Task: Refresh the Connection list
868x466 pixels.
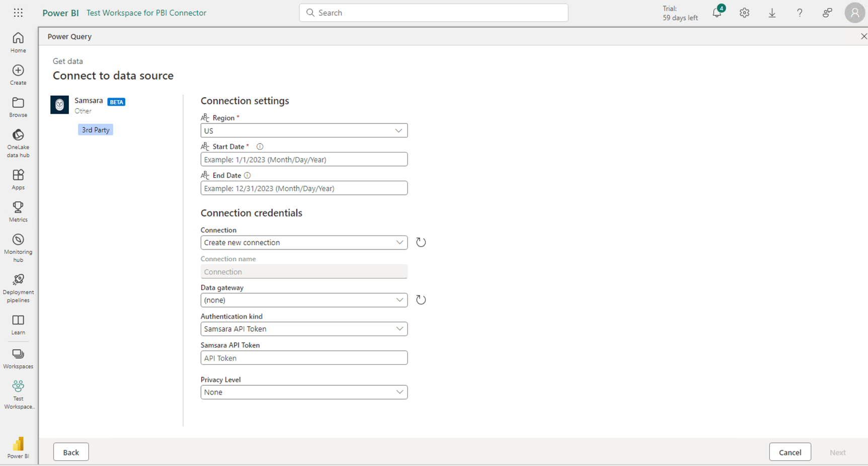Action: pos(421,242)
